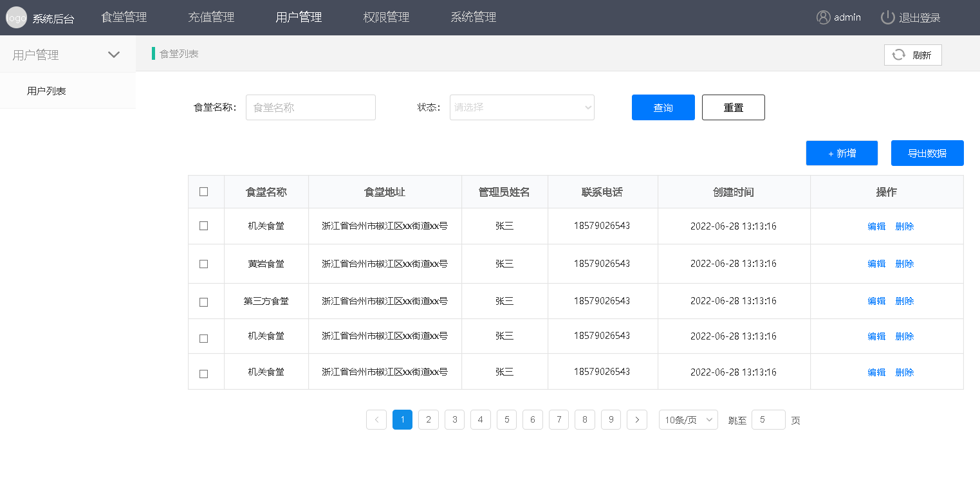
Task: Delete the 第三方食堂 row
Action: click(x=905, y=301)
